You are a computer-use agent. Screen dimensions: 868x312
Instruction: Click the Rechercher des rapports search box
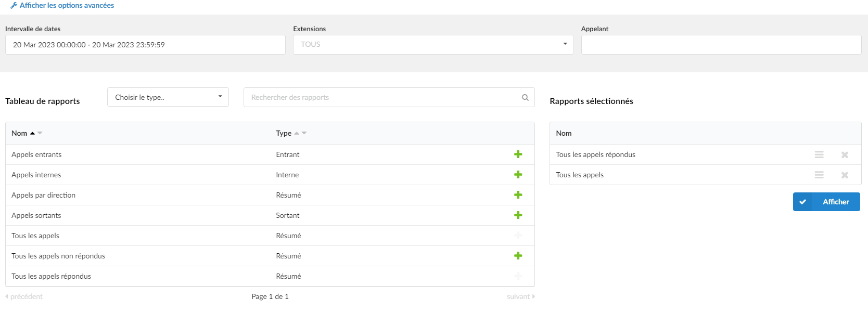click(389, 97)
